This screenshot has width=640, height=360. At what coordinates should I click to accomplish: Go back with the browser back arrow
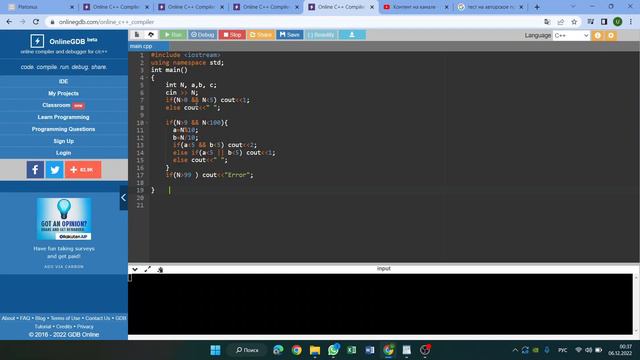9,22
